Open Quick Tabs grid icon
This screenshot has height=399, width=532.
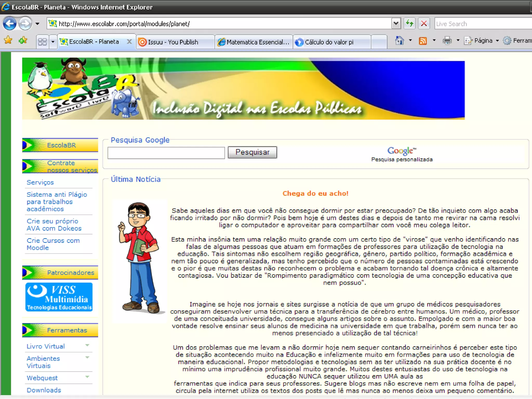tap(42, 42)
